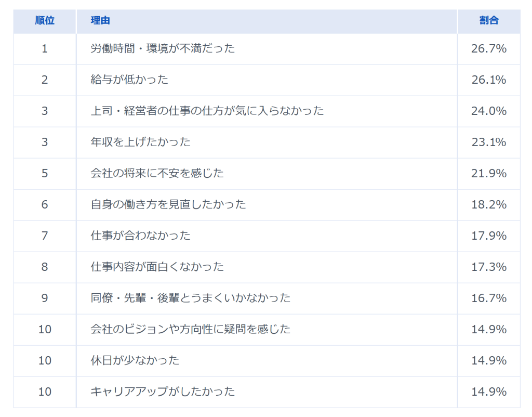This screenshot has width=532, height=417.
Task: Click the 仕事内容が面白くなかった text
Action: (157, 267)
